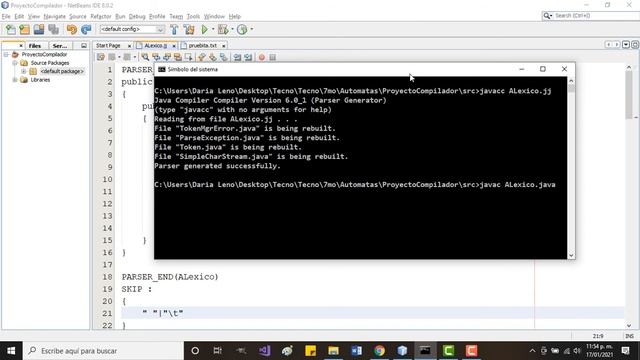Open the File menu
640x360 pixels.
(x=6, y=16)
